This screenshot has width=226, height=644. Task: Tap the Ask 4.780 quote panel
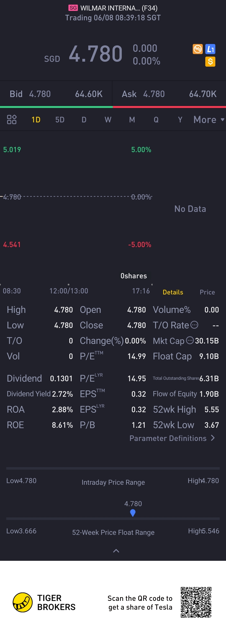tap(169, 94)
